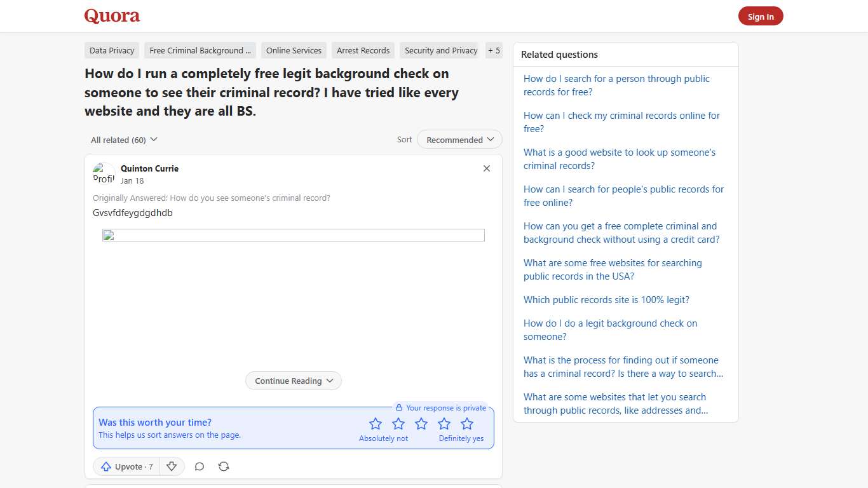Click the Quora logo
This screenshot has height=488, width=868.
coord(112,16)
